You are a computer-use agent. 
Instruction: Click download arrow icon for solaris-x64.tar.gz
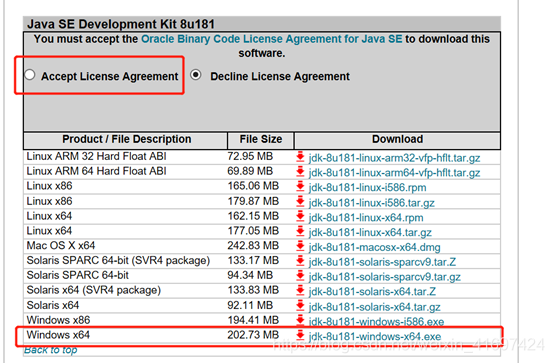click(x=300, y=306)
